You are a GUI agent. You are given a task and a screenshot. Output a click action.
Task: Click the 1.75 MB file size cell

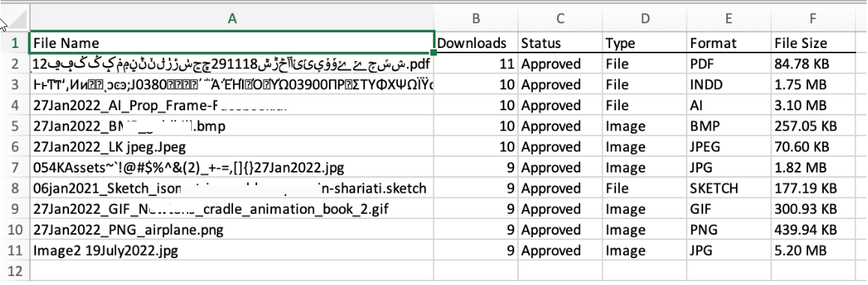click(813, 85)
